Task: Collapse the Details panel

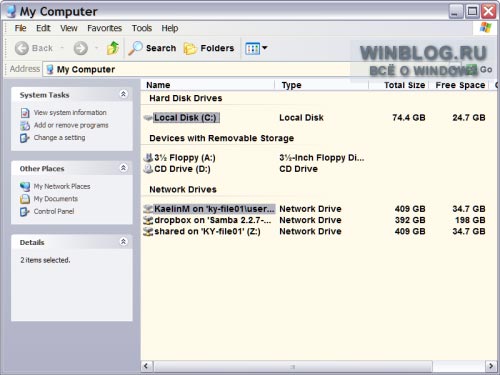Action: [123, 242]
